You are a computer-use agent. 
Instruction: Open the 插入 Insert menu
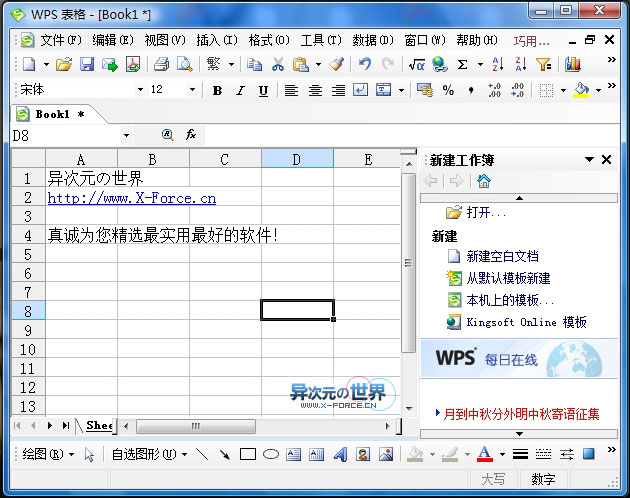pyautogui.click(x=217, y=40)
